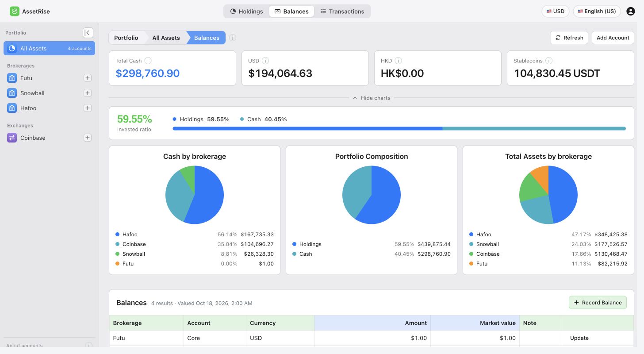
Task: Click the info icon next to Balances breadcrumb
Action: (x=233, y=38)
